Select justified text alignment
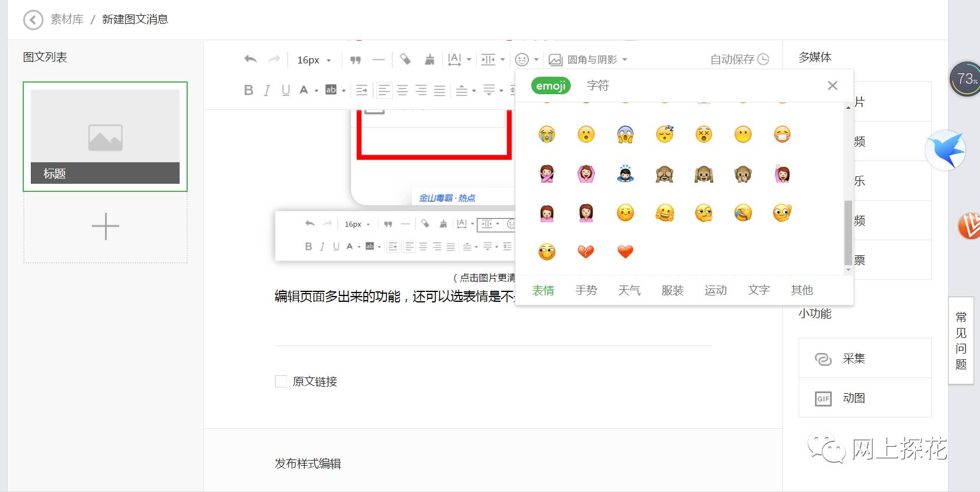This screenshot has height=492, width=980. click(x=439, y=90)
